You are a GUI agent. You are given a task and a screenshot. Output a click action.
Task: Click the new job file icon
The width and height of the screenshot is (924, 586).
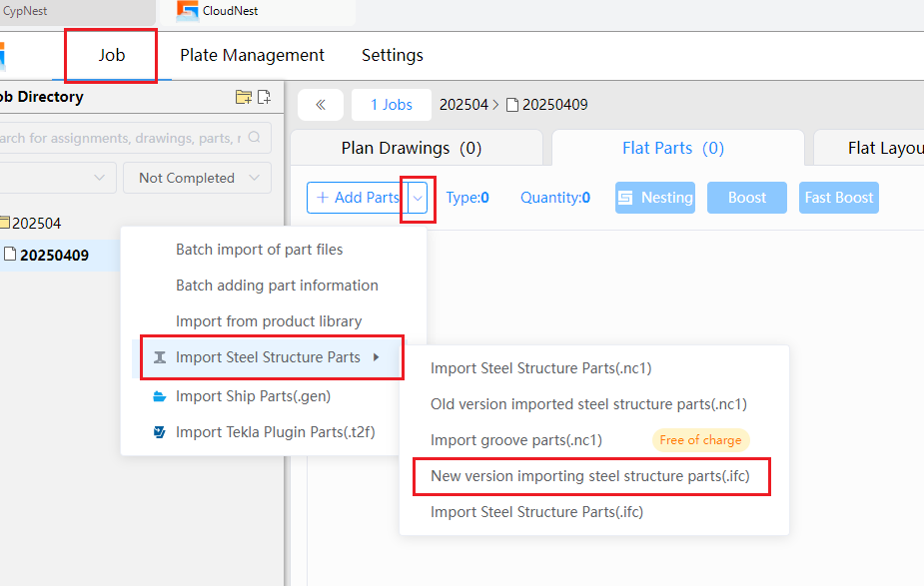click(265, 97)
